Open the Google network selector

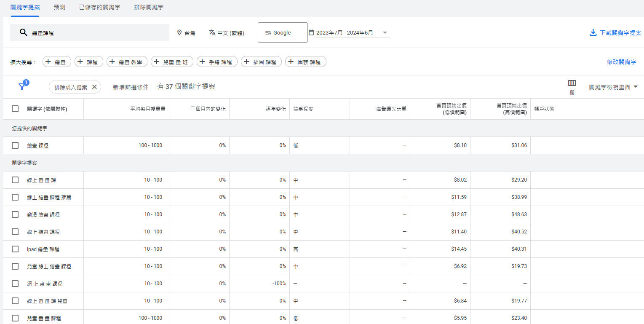pyautogui.click(x=283, y=32)
